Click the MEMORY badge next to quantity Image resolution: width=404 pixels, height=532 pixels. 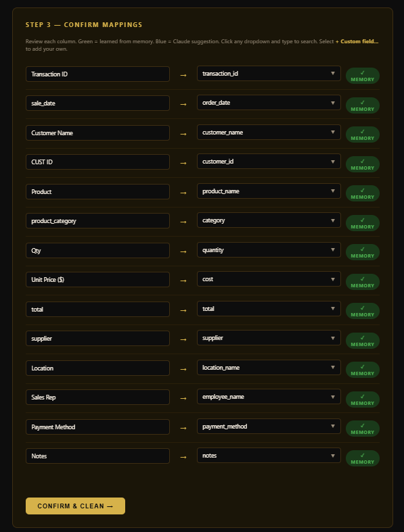(x=363, y=252)
